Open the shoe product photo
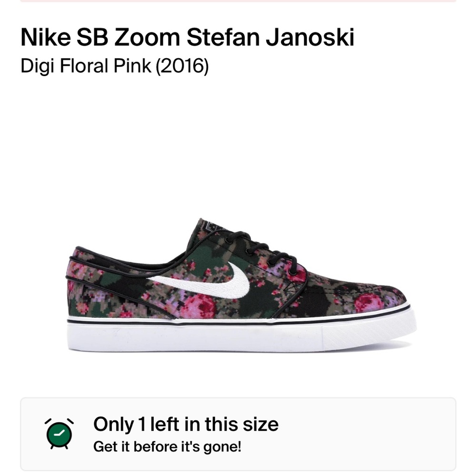Image resolution: width=476 pixels, height=476 pixels. (x=238, y=281)
